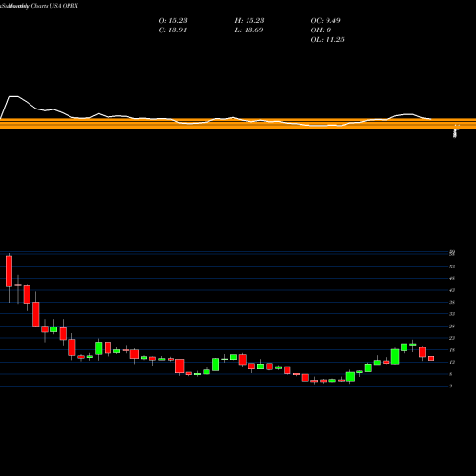Click the 23 price axis label

click(x=452, y=338)
